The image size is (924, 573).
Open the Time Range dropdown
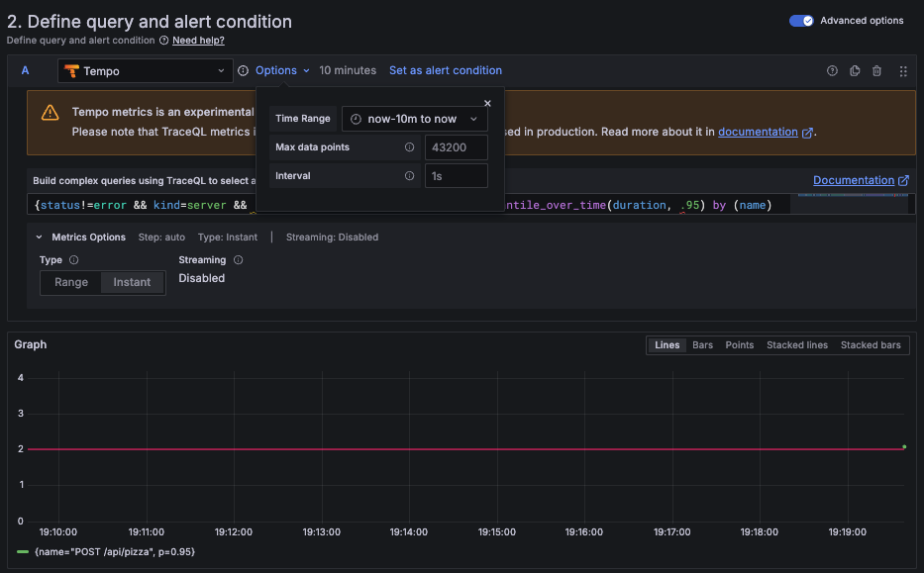click(x=414, y=118)
